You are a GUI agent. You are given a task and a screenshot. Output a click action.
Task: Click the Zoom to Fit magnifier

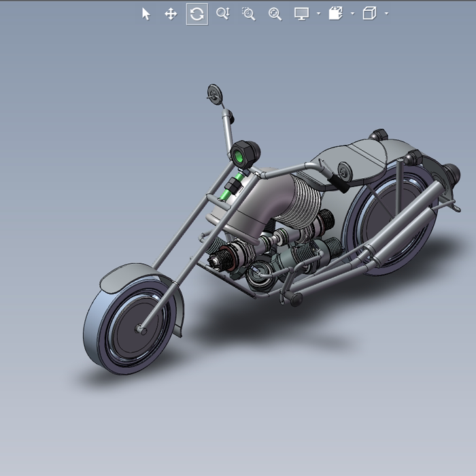tap(275, 14)
